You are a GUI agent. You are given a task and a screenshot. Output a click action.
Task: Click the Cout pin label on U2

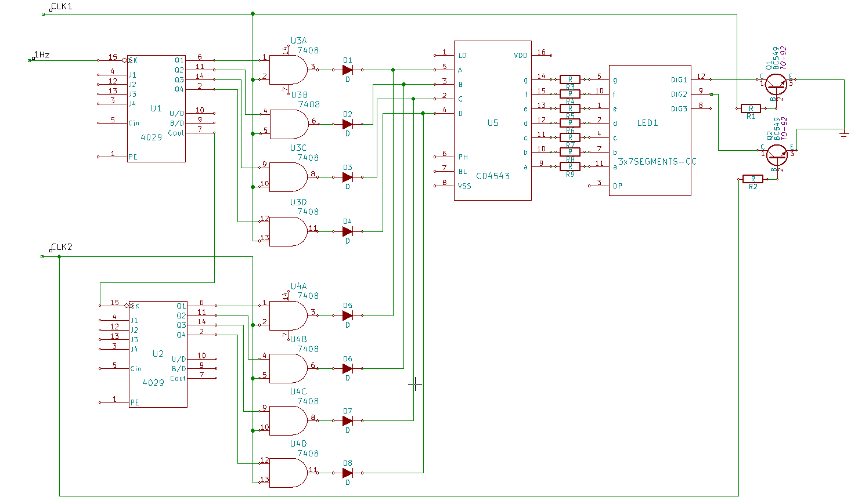(x=178, y=378)
